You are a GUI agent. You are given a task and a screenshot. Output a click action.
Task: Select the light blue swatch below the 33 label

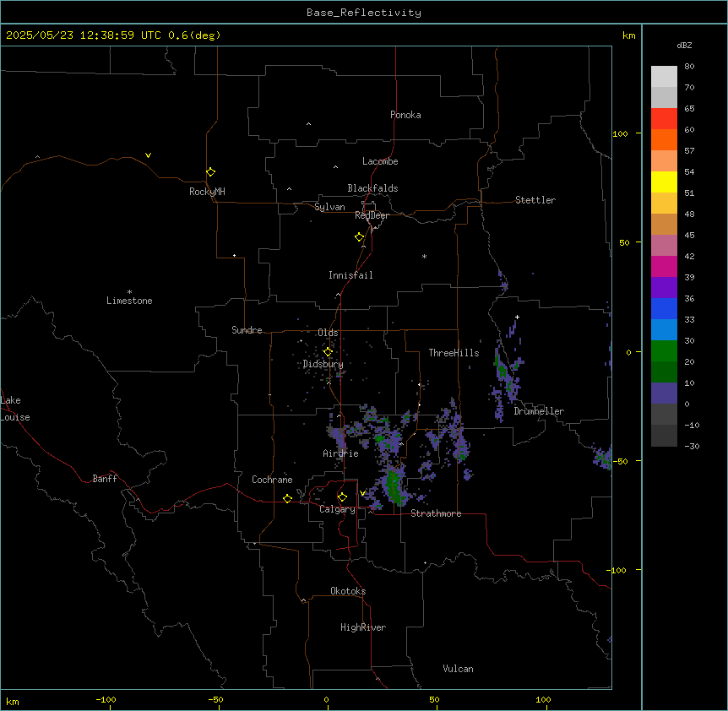[x=664, y=329]
